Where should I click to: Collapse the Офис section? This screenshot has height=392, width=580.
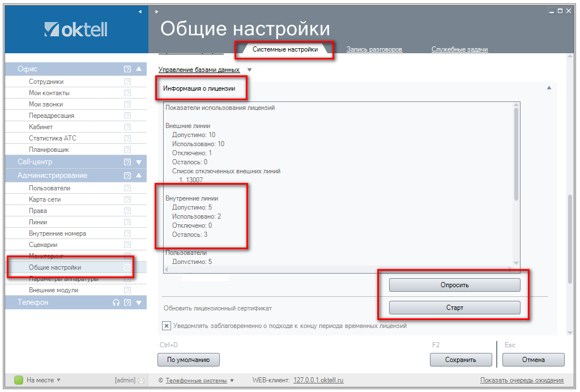point(139,69)
